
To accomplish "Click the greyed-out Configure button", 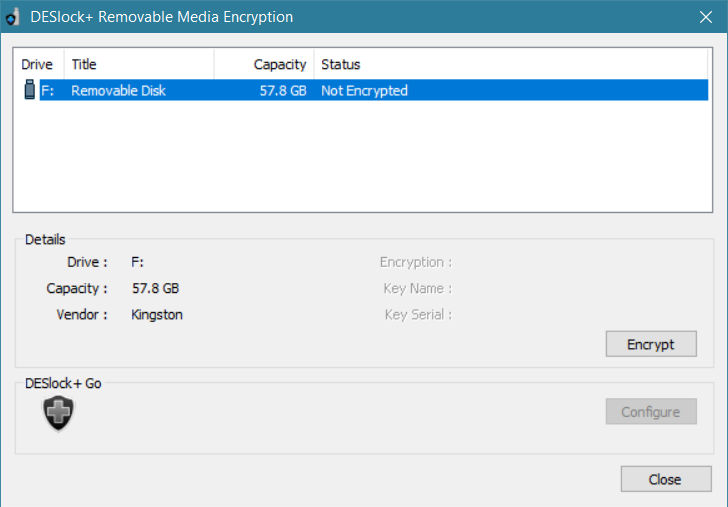I will pyautogui.click(x=651, y=411).
